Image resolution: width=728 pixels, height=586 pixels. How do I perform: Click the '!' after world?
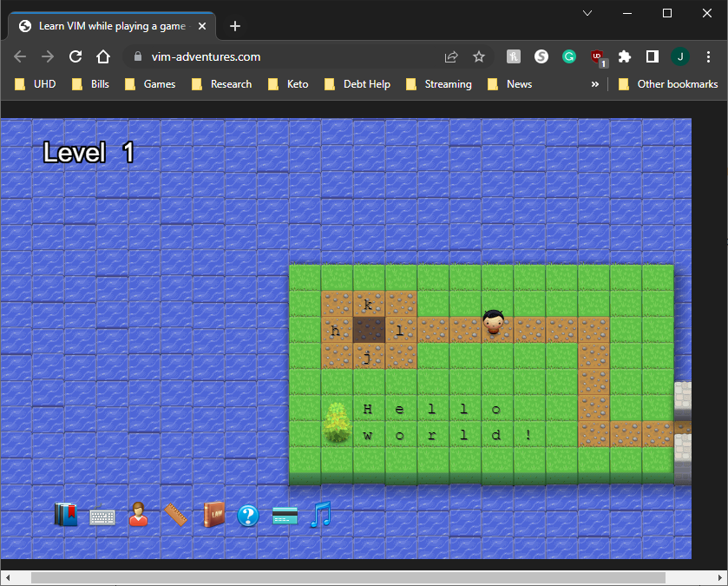click(x=528, y=435)
